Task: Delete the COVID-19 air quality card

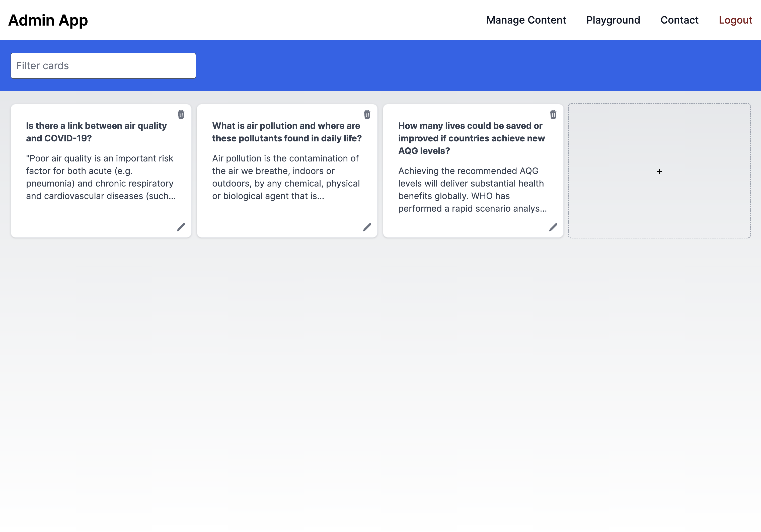Action: 181,114
